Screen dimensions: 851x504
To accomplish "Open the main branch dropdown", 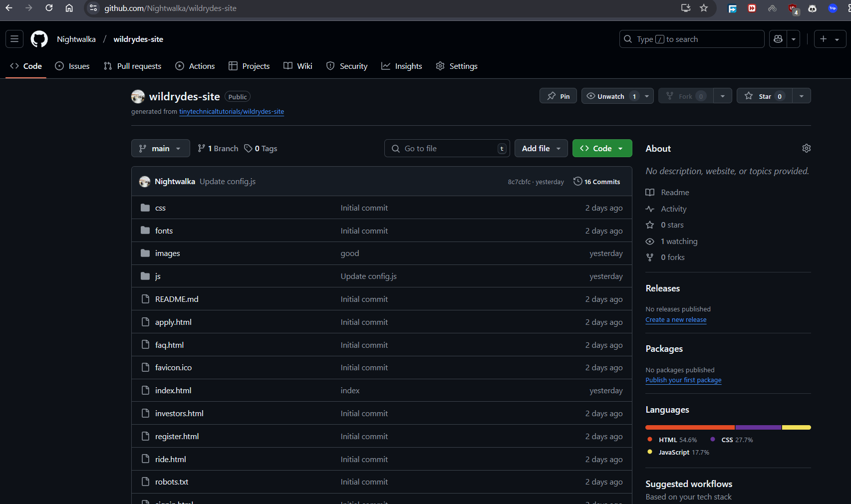I will click(x=161, y=148).
